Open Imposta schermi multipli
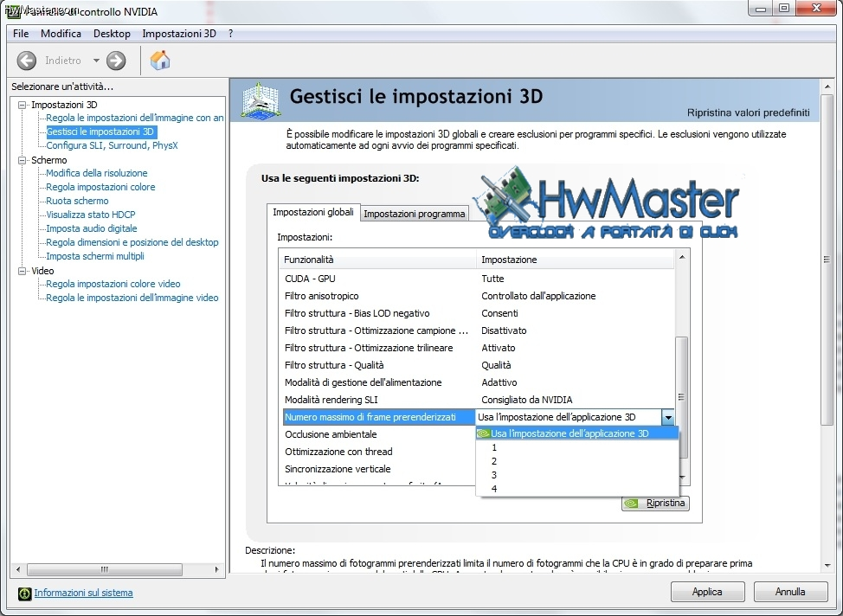The image size is (843, 616). 95,256
